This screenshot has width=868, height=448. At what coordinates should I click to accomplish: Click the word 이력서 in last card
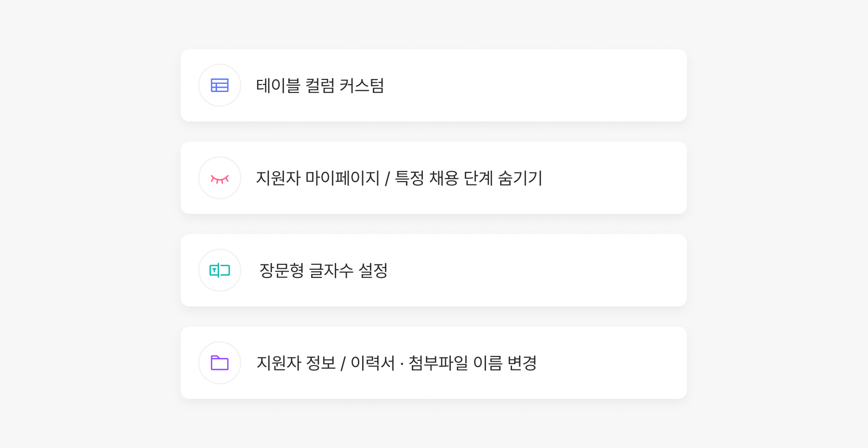(x=372, y=363)
